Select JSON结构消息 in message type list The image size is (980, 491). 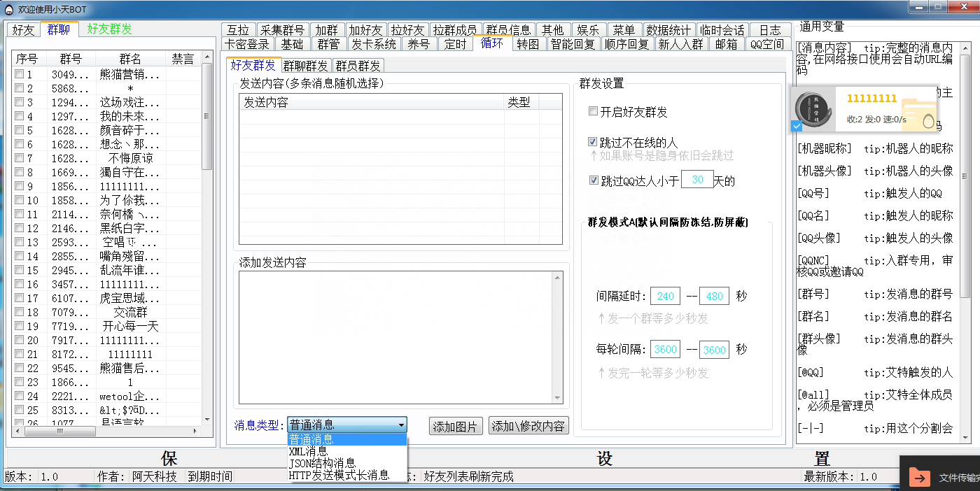[322, 464]
